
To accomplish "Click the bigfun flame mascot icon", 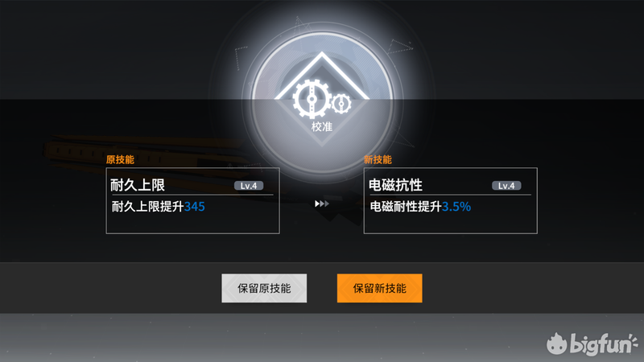I will (557, 343).
